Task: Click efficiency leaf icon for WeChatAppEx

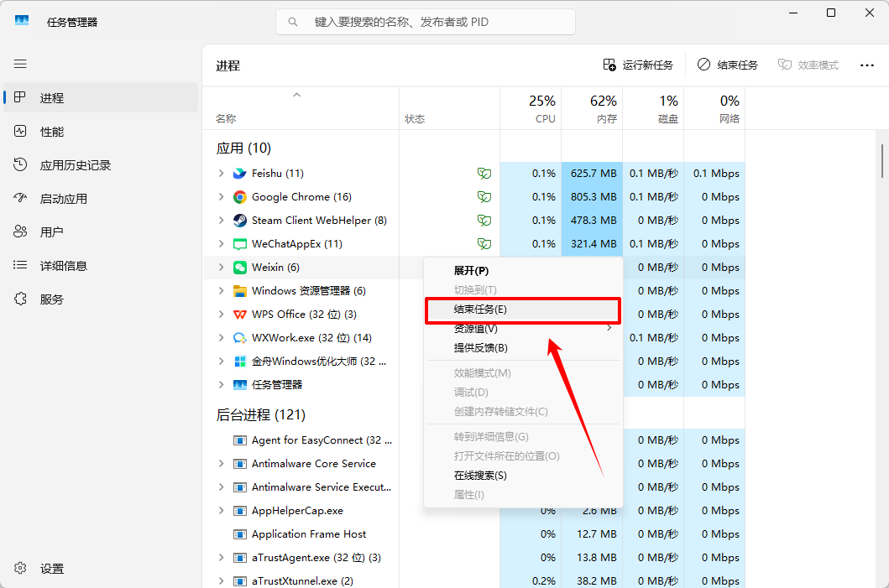Action: pos(484,243)
